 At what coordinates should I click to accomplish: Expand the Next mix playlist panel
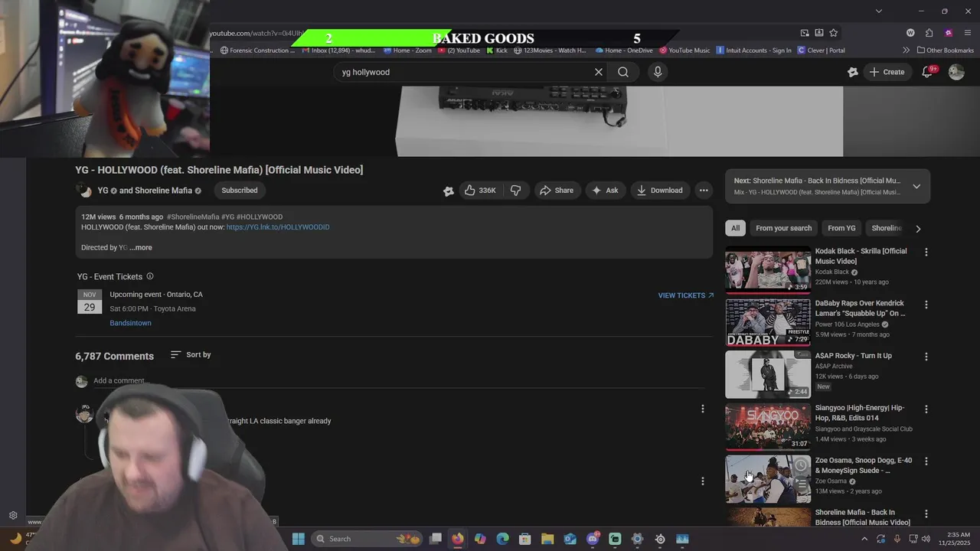pos(916,187)
